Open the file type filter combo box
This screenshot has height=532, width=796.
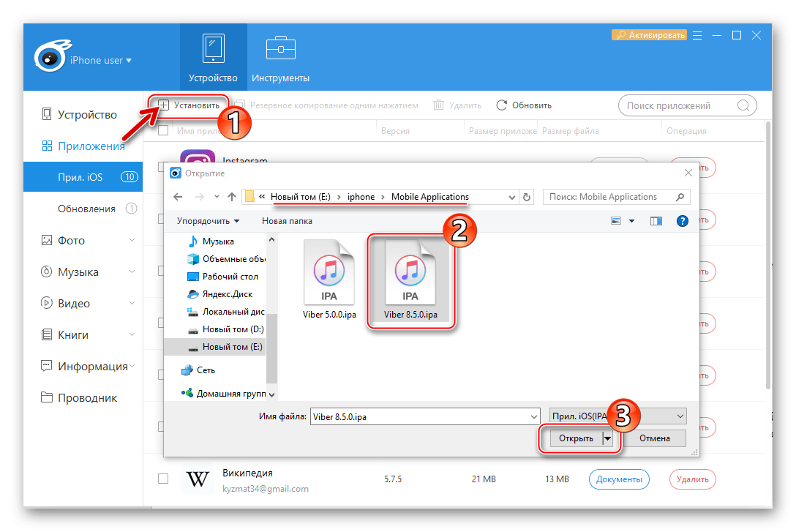[x=617, y=416]
